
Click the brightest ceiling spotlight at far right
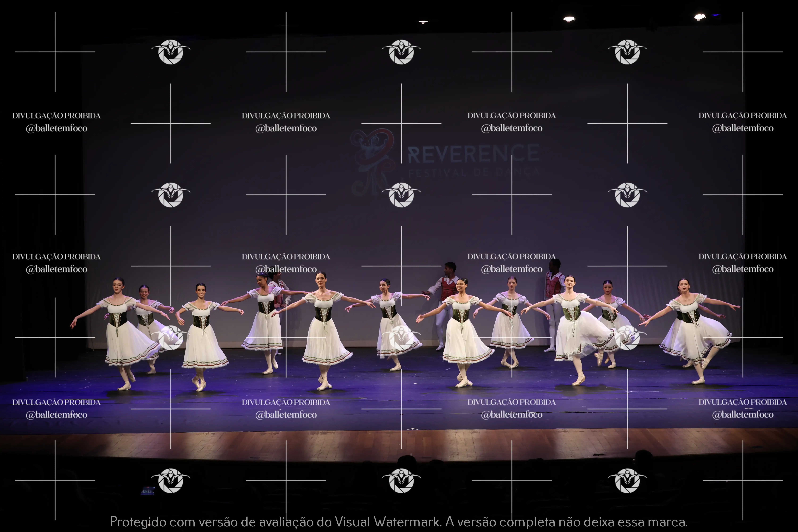(x=700, y=17)
